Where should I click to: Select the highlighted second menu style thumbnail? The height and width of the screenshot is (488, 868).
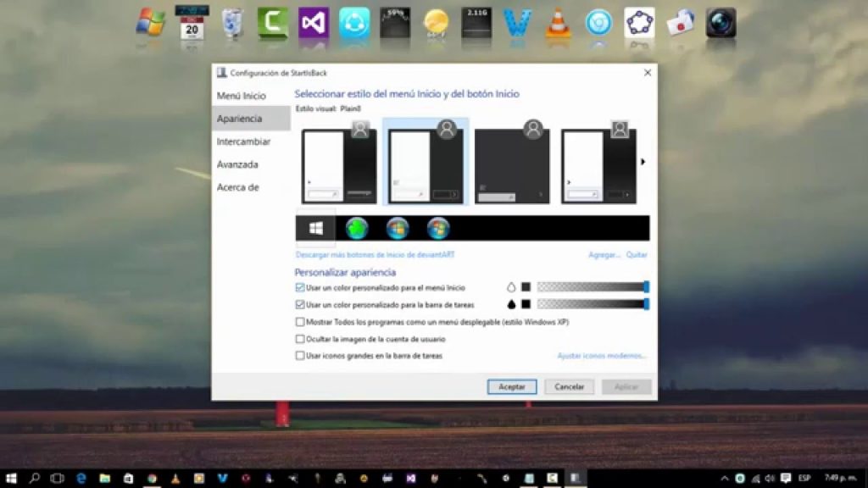426,162
